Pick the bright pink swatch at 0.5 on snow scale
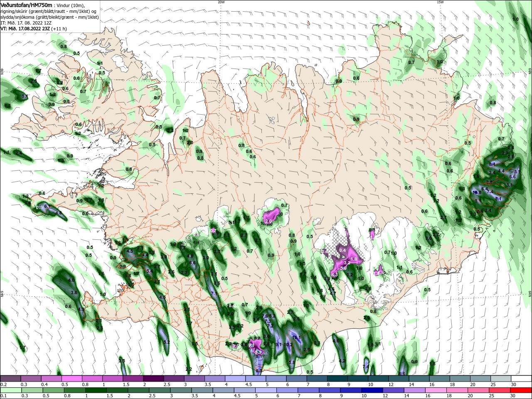532x399 pixels. tap(71, 379)
